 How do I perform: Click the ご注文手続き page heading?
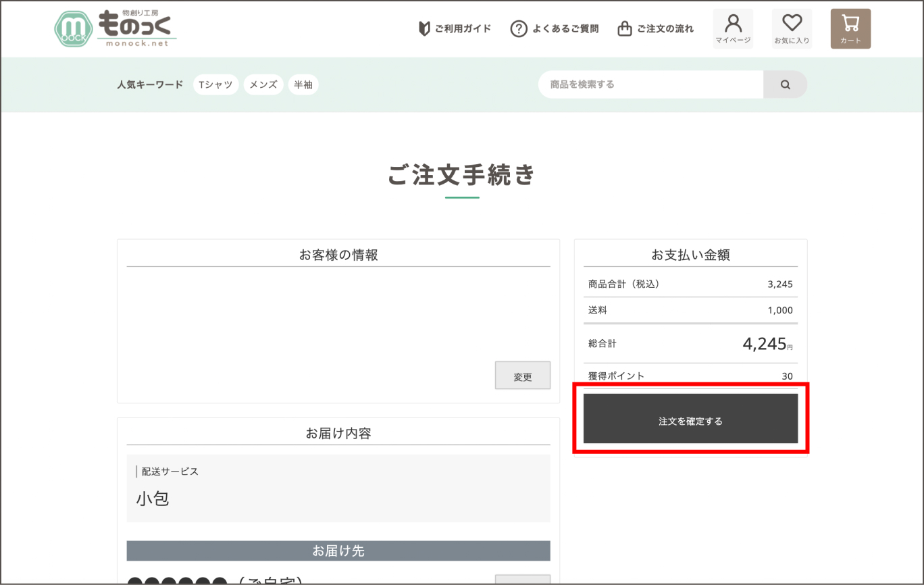click(462, 175)
